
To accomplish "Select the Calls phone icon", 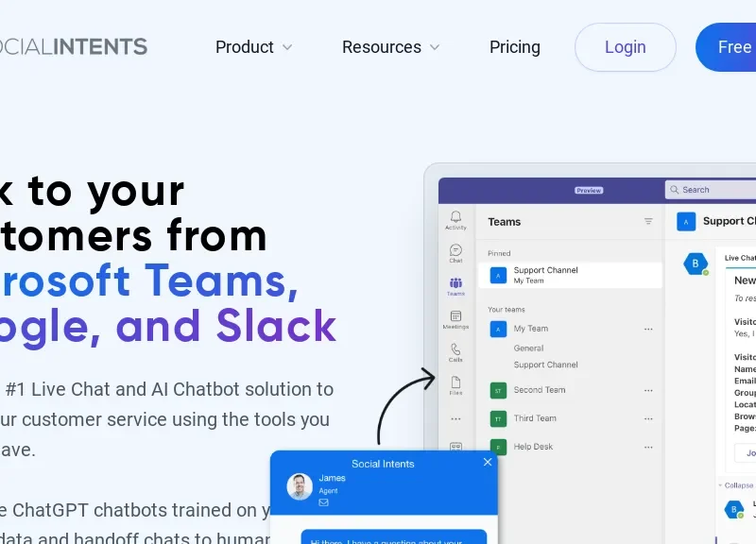I will tap(455, 351).
